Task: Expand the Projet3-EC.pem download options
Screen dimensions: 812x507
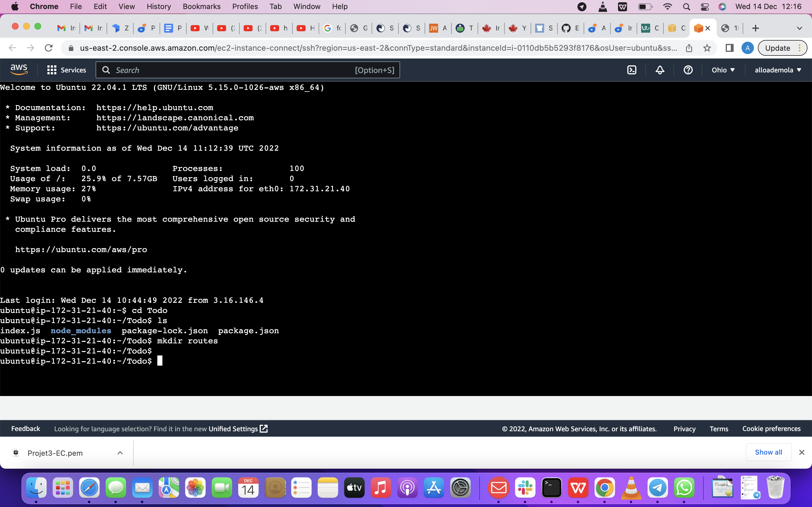Action: coord(120,453)
